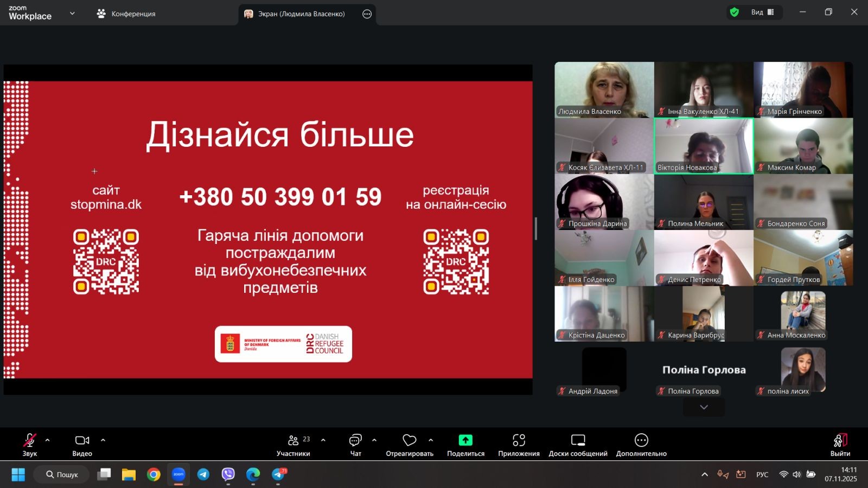Click the green Поделиться share screen icon
This screenshot has height=488, width=868.
click(465, 440)
